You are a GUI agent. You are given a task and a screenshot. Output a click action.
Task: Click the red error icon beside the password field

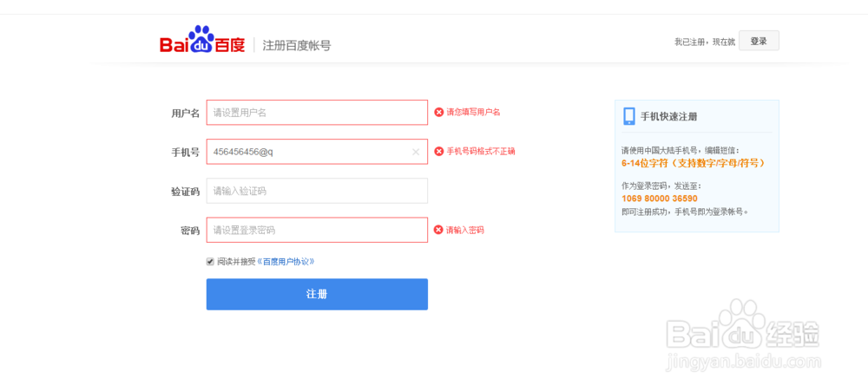click(x=439, y=230)
